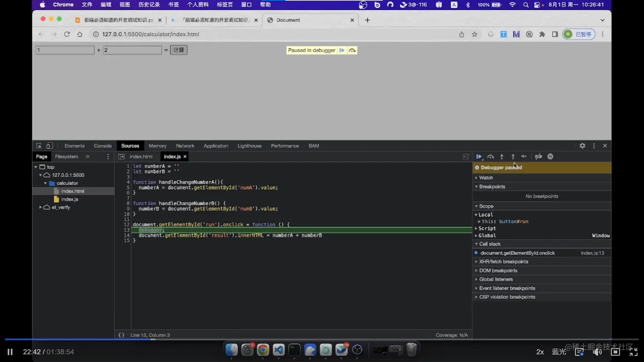Image resolution: width=644 pixels, height=362 pixels.
Task: Open Visual Studio Code from the Dock
Action: pyautogui.click(x=279, y=350)
